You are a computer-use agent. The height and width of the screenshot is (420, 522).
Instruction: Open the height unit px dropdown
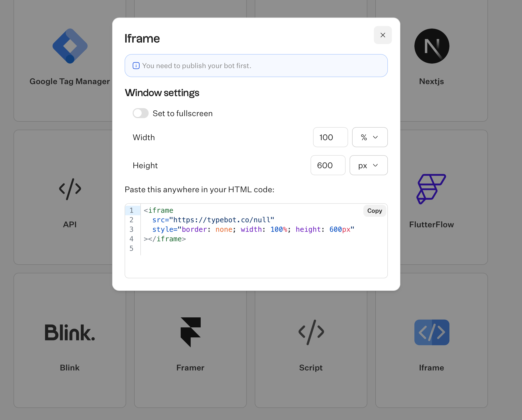(368, 165)
